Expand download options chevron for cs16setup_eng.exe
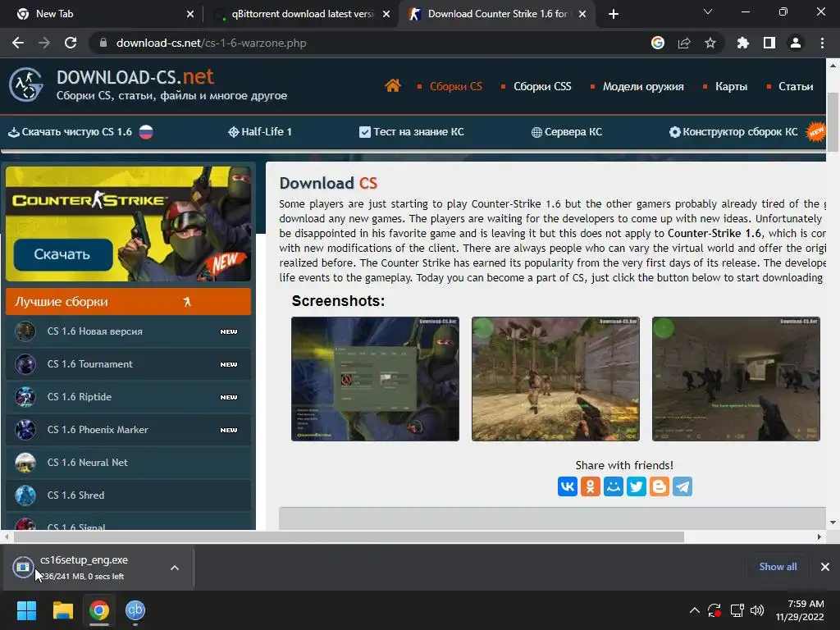 click(175, 568)
